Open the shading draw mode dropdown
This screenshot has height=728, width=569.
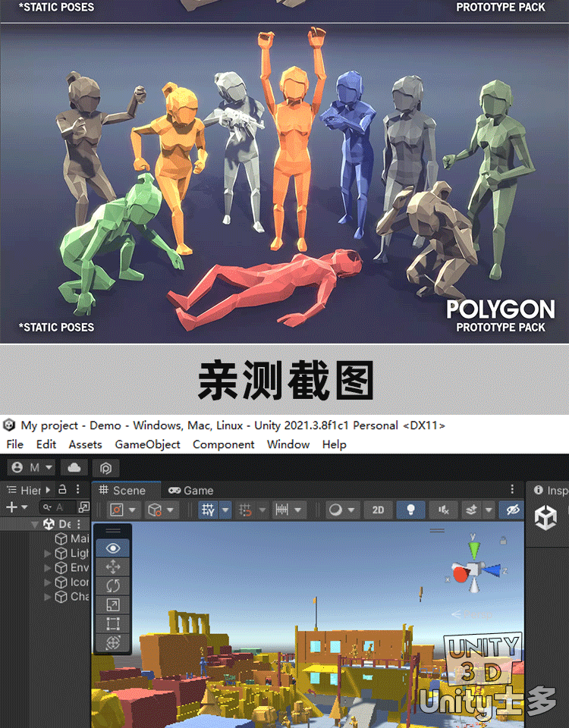pyautogui.click(x=342, y=510)
